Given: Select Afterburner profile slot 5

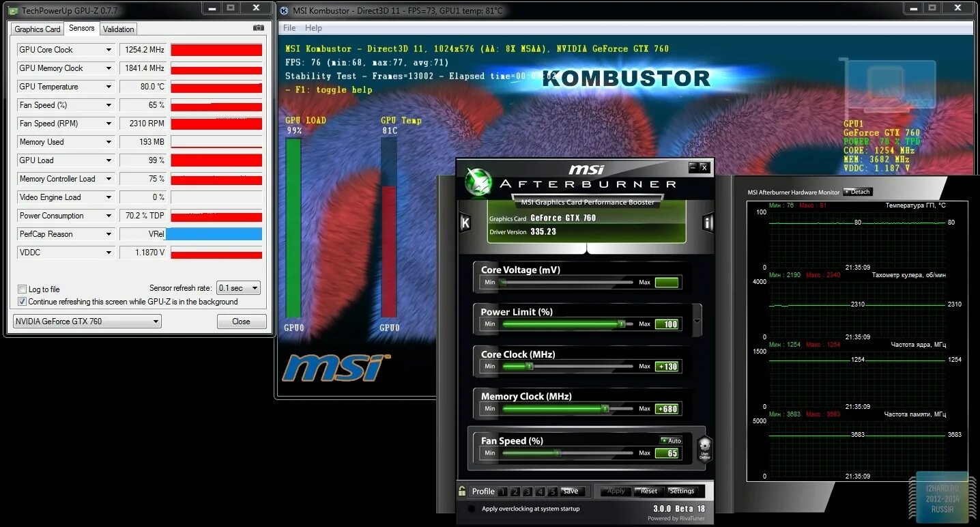Looking at the screenshot, I should [x=553, y=492].
